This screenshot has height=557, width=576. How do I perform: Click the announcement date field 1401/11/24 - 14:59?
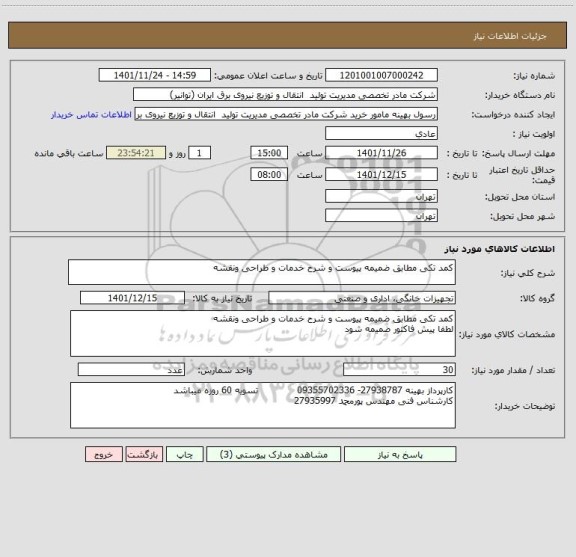(x=155, y=75)
